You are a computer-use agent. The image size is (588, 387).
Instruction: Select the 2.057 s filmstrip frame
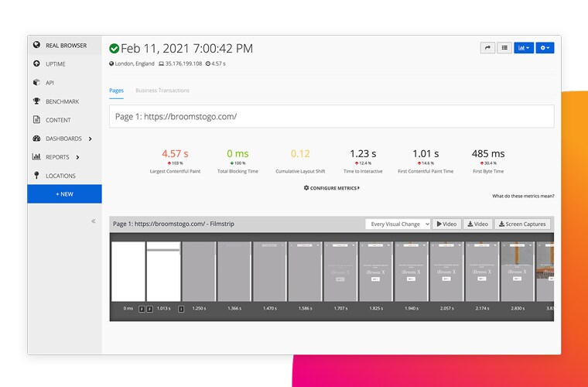click(x=446, y=271)
